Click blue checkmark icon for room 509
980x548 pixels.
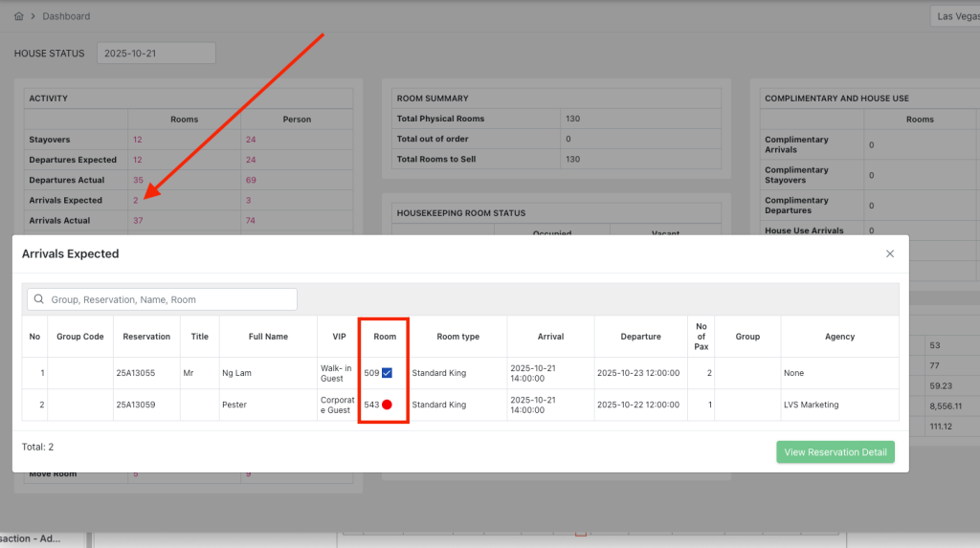388,373
